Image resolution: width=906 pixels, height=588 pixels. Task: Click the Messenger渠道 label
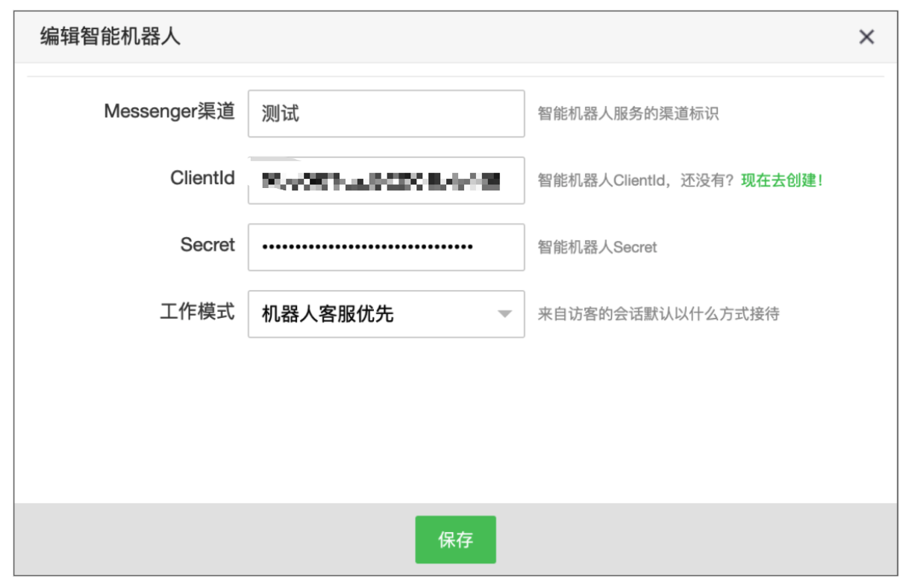point(169,112)
